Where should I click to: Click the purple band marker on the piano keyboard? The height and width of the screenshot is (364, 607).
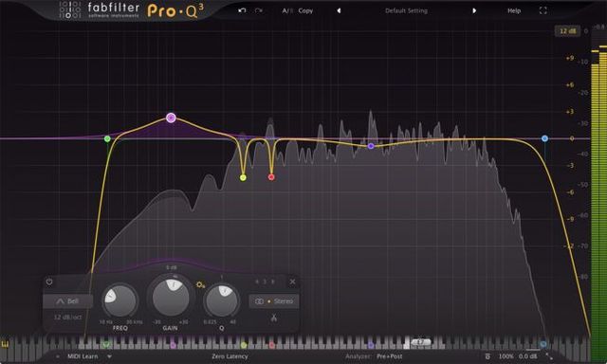173,345
